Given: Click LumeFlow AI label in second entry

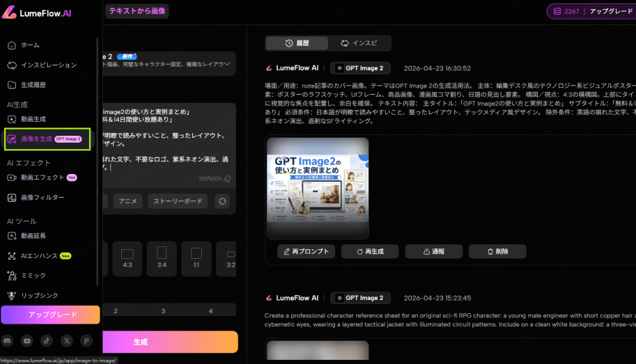Looking at the screenshot, I should (297, 298).
